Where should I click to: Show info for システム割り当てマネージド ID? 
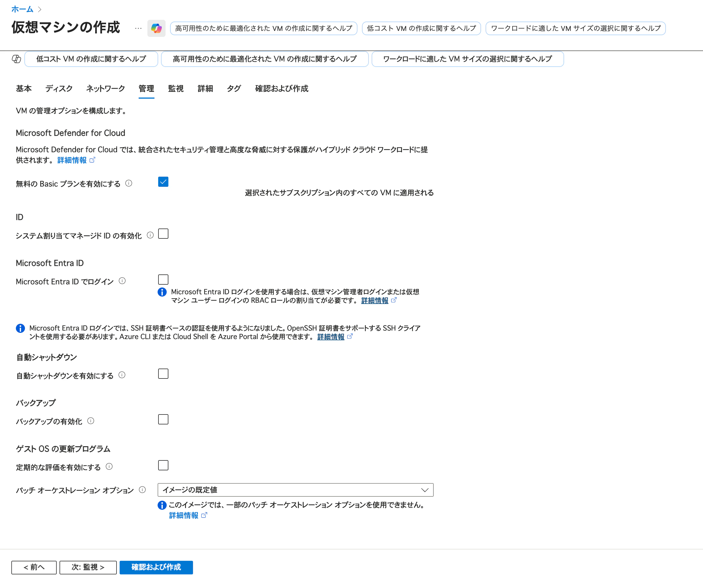click(150, 235)
